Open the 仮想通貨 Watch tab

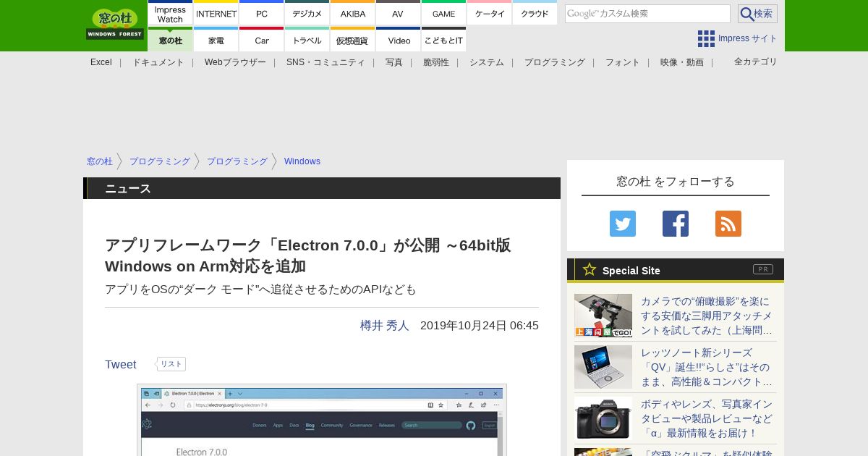click(353, 40)
